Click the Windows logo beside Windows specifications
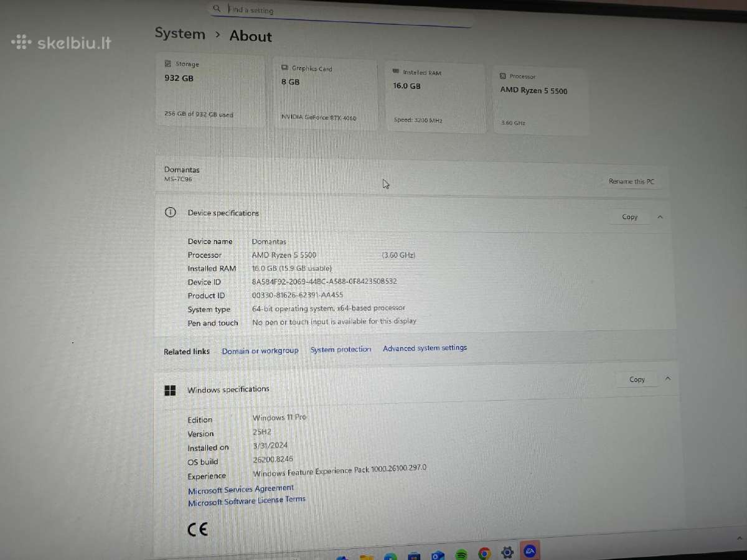The height and width of the screenshot is (560, 747). click(x=170, y=390)
